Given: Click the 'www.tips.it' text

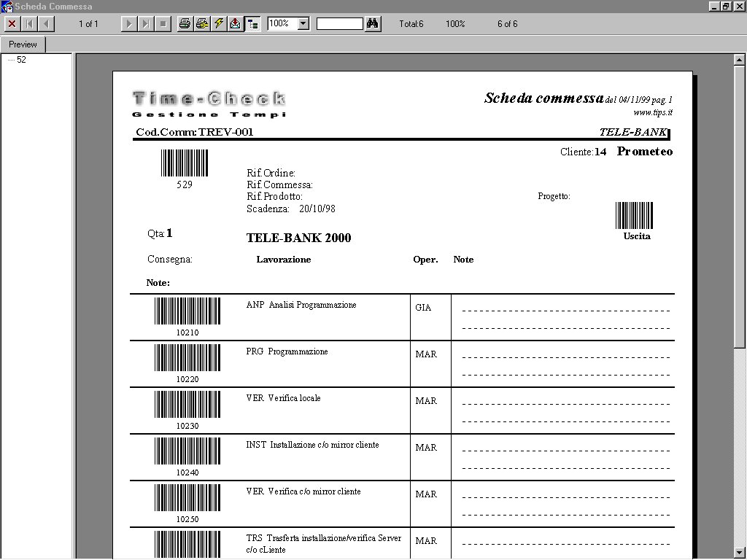Looking at the screenshot, I should click(653, 112).
